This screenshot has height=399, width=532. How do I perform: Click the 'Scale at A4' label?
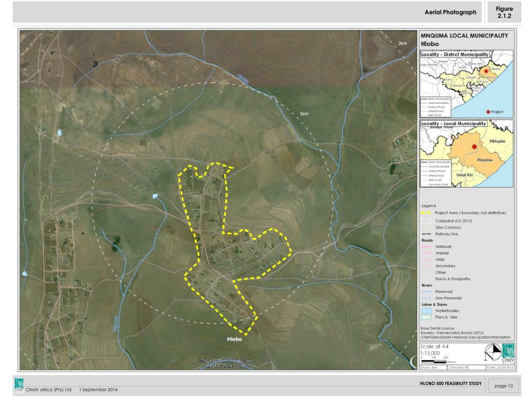[x=434, y=347]
